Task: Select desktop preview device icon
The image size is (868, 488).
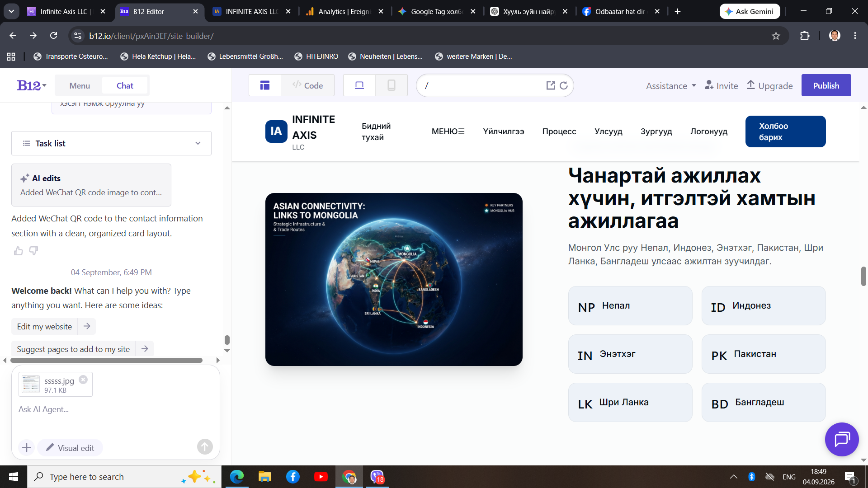Action: pos(359,85)
